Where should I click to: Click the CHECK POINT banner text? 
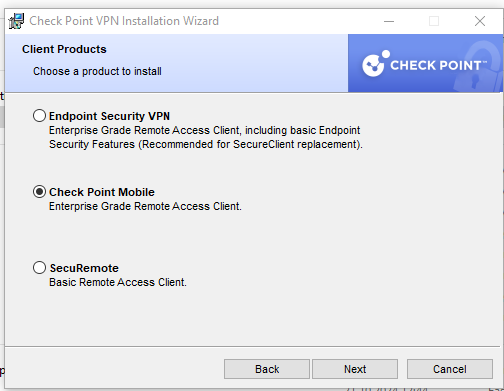click(438, 65)
